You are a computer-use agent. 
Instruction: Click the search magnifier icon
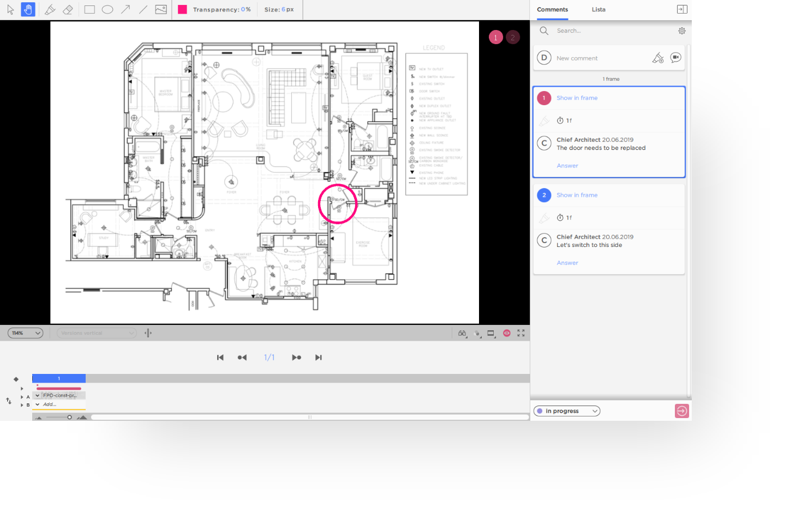click(544, 31)
